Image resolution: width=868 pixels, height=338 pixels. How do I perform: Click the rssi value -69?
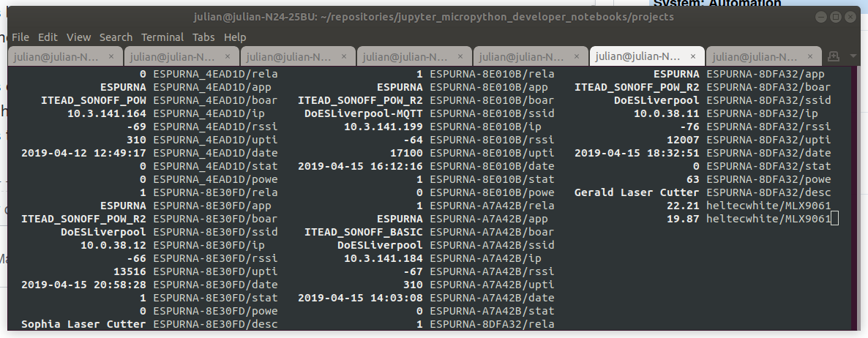click(x=137, y=127)
